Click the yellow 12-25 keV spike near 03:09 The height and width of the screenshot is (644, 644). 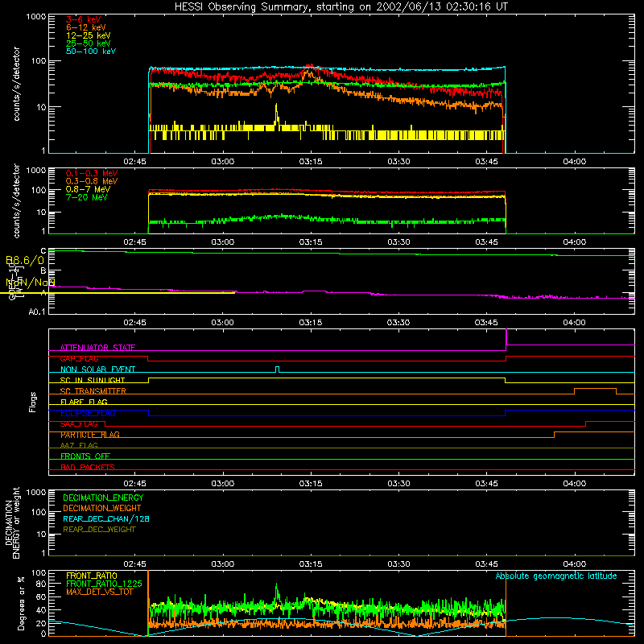[276, 115]
